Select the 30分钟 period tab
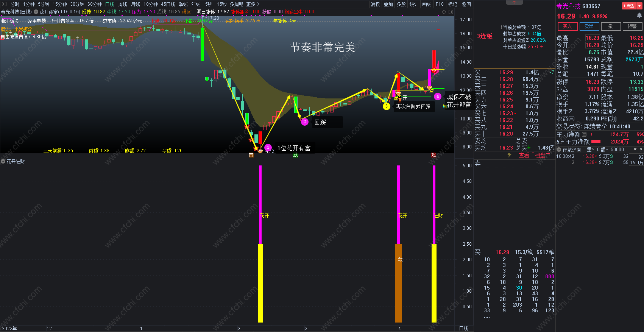644x332 pixels. [x=77, y=4]
